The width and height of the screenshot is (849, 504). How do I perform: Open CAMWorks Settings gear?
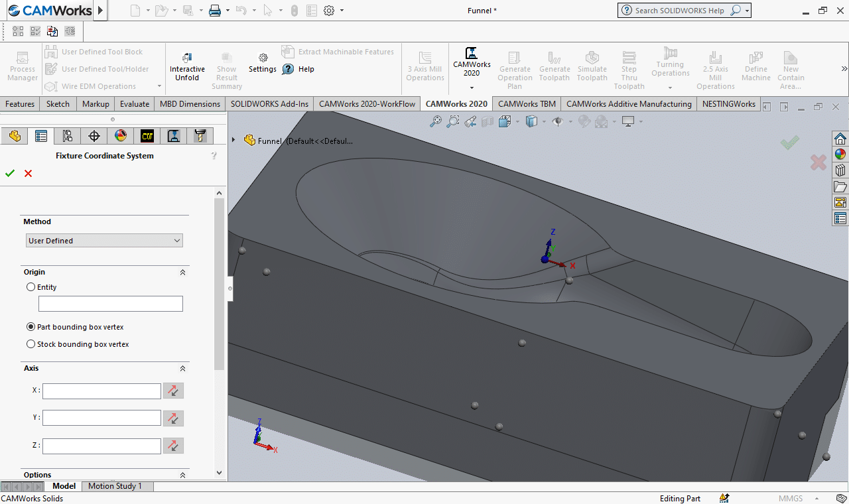click(x=263, y=63)
